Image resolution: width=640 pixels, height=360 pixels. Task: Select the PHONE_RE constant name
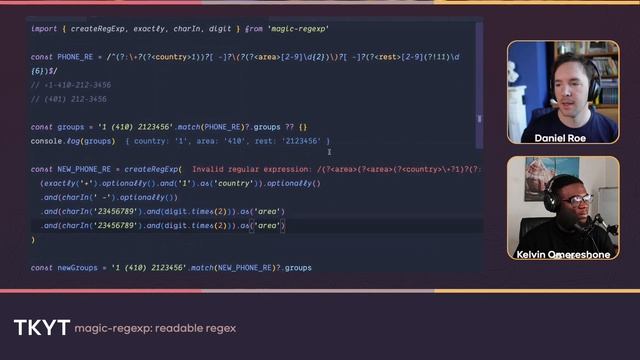point(75,57)
